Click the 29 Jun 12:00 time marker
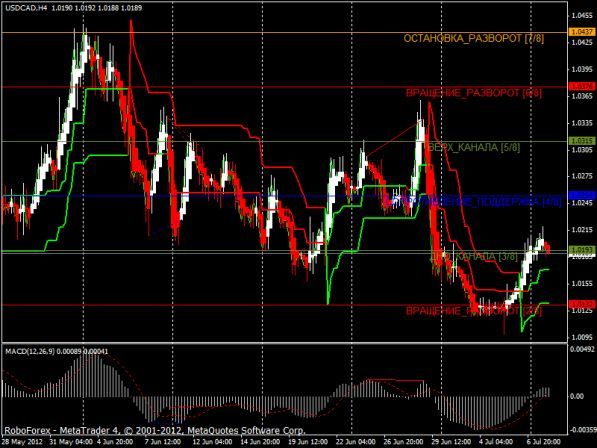This screenshot has width=597, height=448. pos(451,442)
